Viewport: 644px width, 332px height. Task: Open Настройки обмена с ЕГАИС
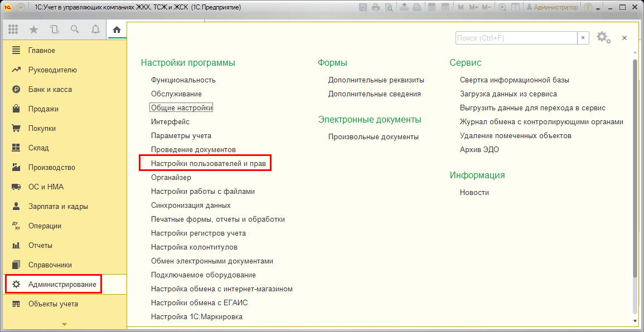(x=199, y=303)
